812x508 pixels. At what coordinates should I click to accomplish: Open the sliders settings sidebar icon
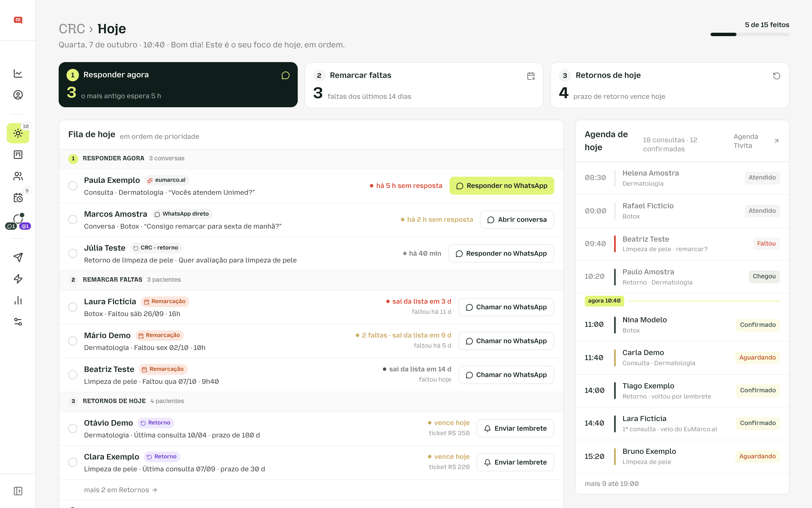point(18,322)
